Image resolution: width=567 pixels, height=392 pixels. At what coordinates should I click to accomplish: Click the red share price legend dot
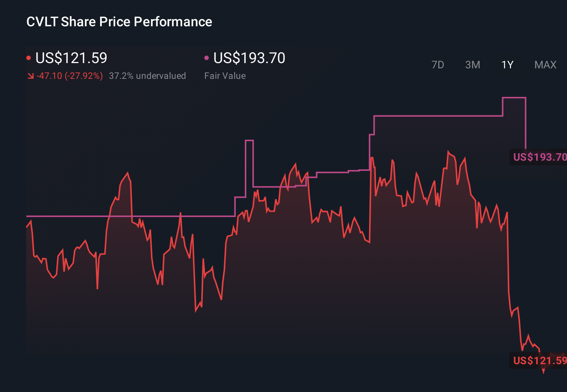pos(29,57)
